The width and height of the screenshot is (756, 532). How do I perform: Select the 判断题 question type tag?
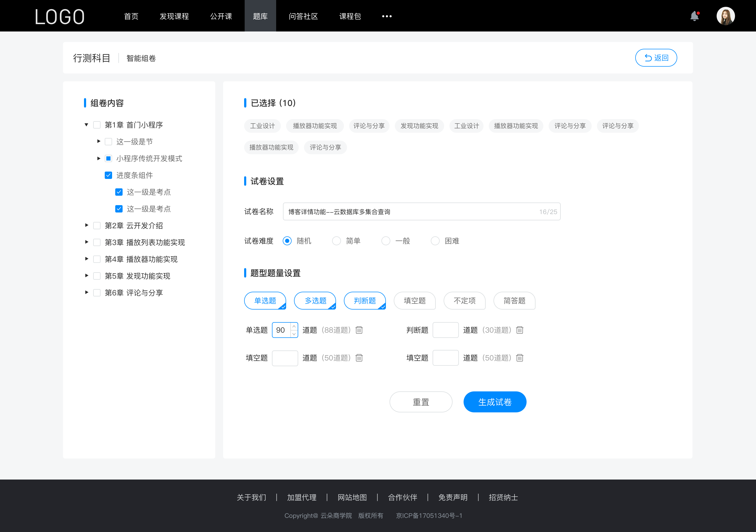(x=366, y=301)
